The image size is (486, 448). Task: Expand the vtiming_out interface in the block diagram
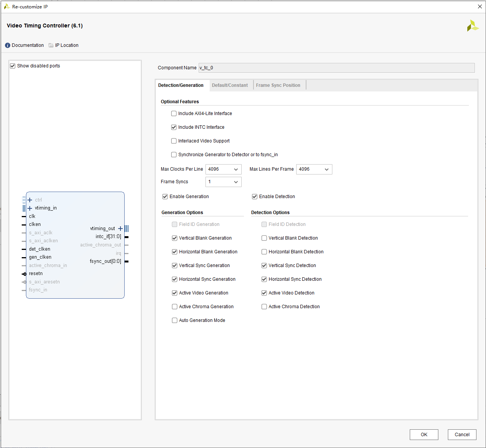120,228
